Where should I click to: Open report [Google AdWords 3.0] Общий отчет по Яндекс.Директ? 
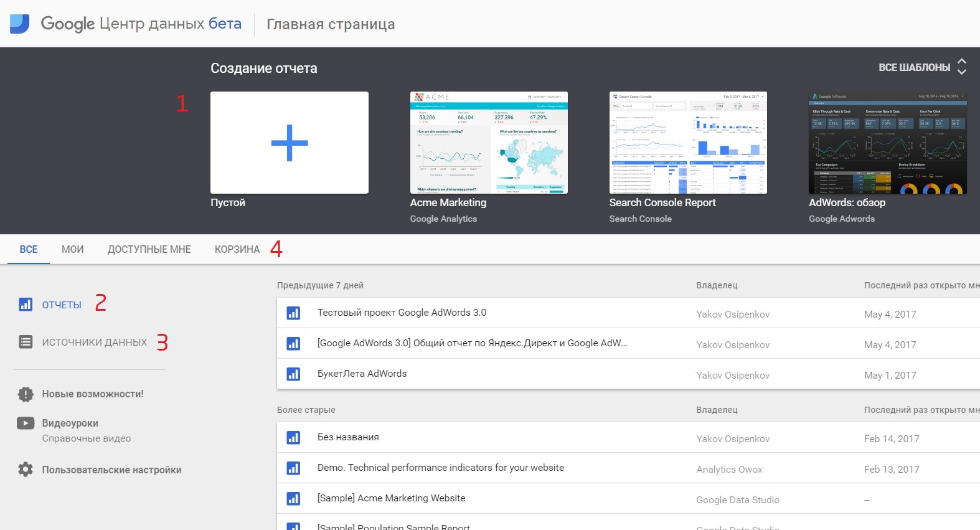(x=473, y=343)
